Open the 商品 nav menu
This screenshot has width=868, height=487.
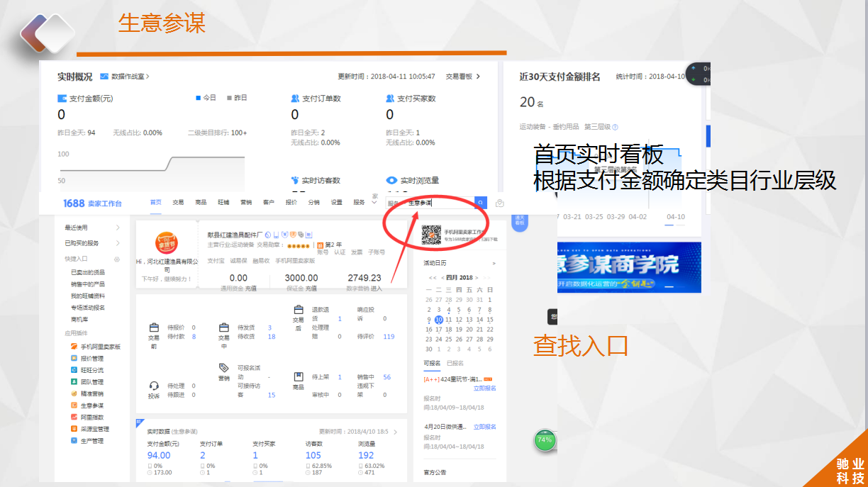click(201, 203)
